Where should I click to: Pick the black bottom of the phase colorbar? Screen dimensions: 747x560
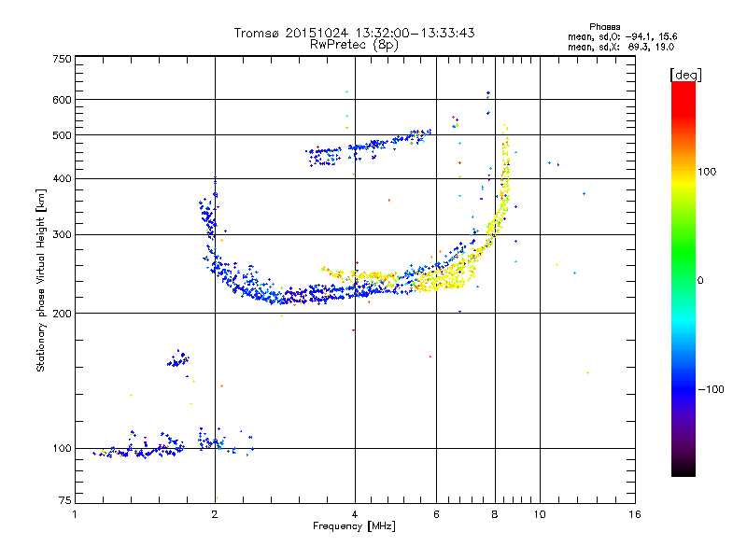(x=684, y=469)
